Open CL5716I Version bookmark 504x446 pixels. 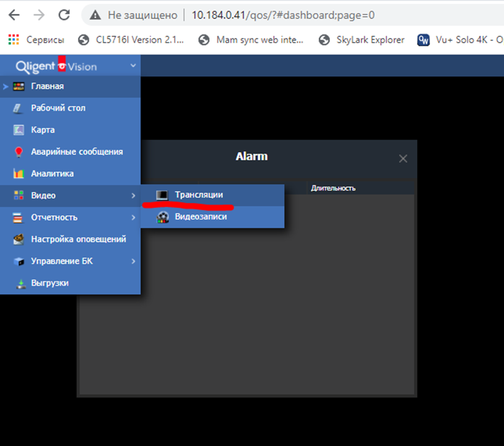(x=131, y=40)
